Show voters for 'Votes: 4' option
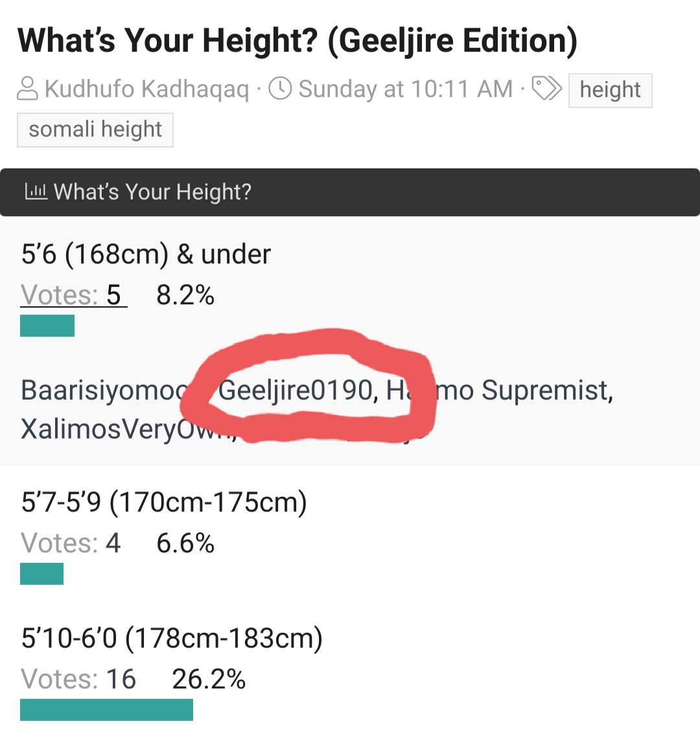This screenshot has height=743, width=700. pos(70,543)
